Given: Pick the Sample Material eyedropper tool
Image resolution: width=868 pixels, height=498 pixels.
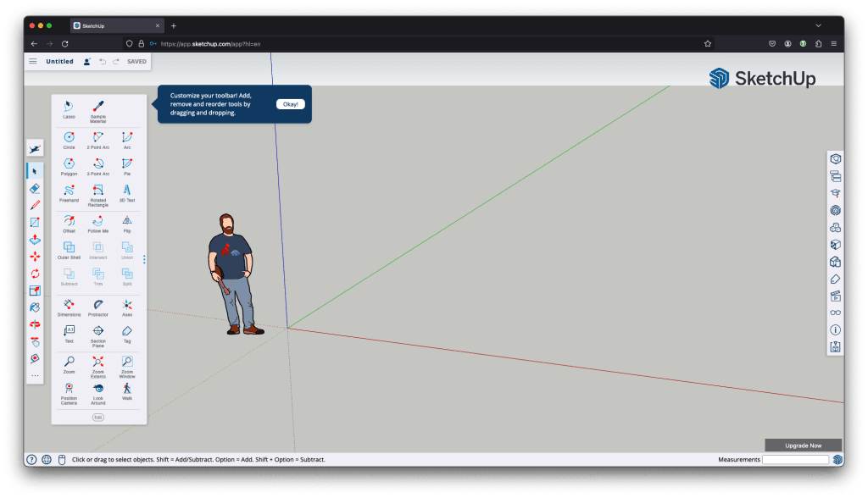Looking at the screenshot, I should [x=98, y=107].
